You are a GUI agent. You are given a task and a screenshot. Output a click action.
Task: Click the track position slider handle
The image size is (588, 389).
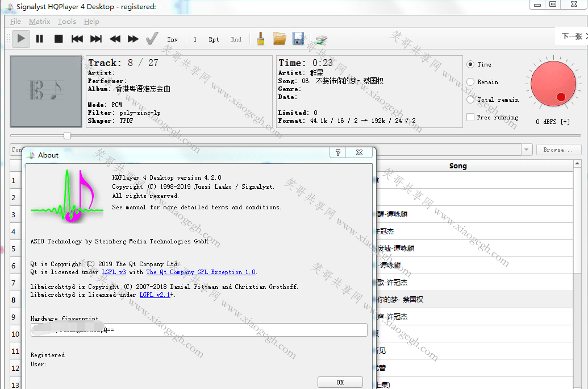pos(67,135)
